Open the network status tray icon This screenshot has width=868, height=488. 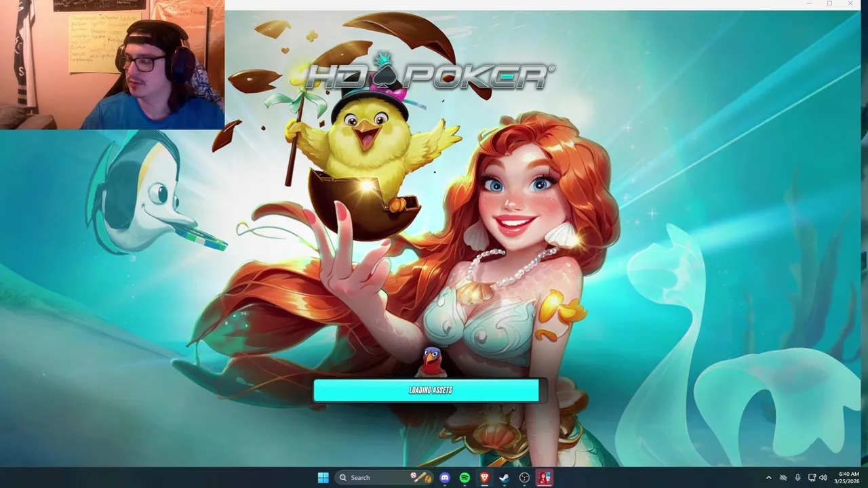(x=812, y=478)
